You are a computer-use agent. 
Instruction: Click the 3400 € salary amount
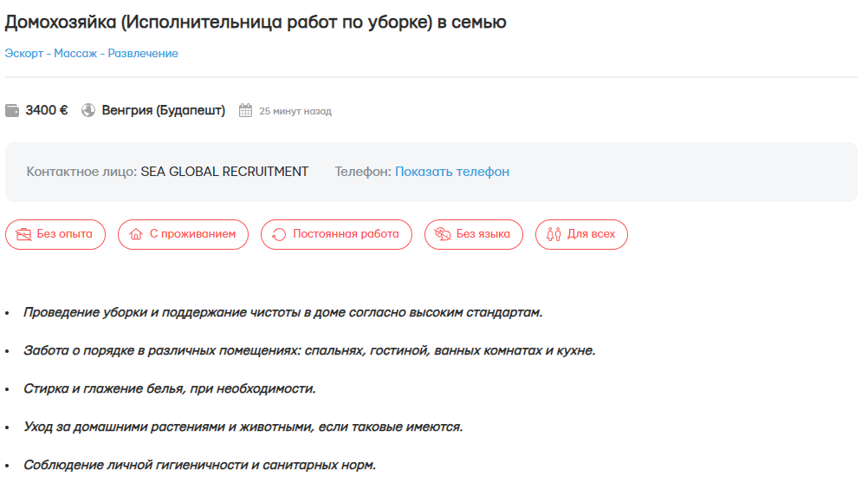(47, 111)
